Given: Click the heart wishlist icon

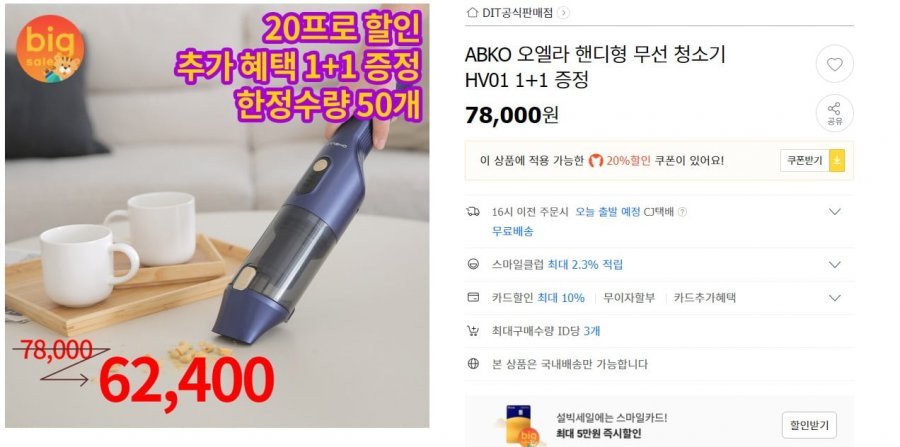Looking at the screenshot, I should point(835,64).
